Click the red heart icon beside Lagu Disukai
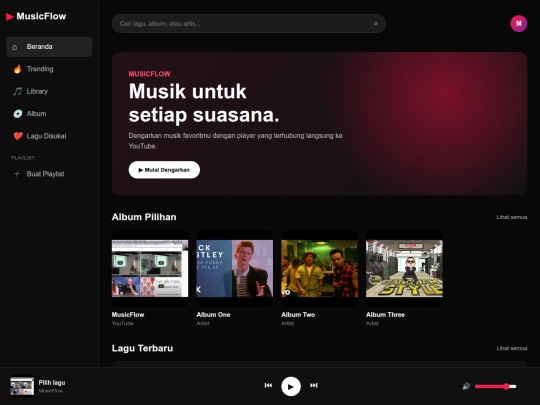540x405 pixels. tap(18, 136)
